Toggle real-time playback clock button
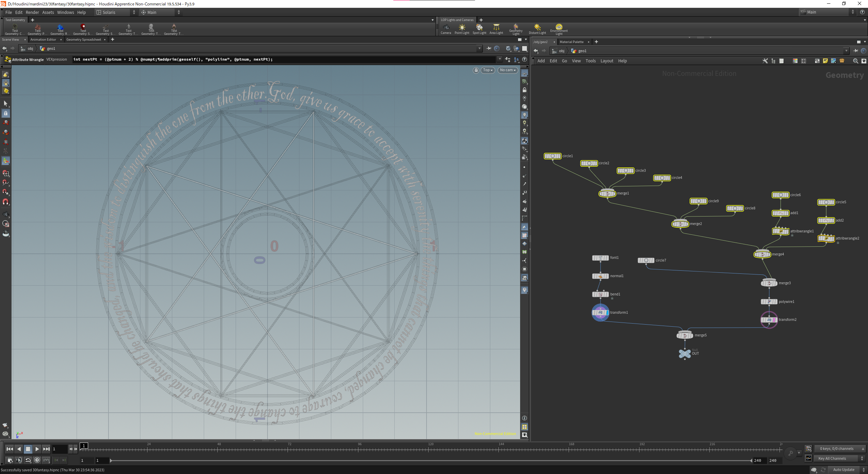This screenshot has height=474, width=868. [37, 460]
